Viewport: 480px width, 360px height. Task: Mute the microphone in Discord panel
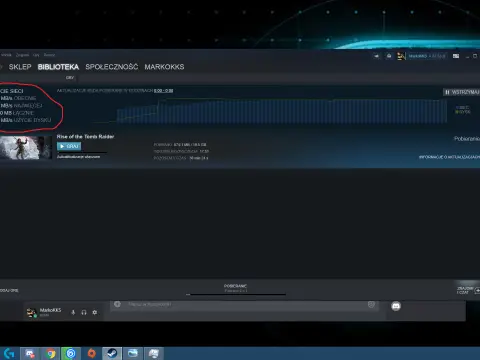click(73, 312)
